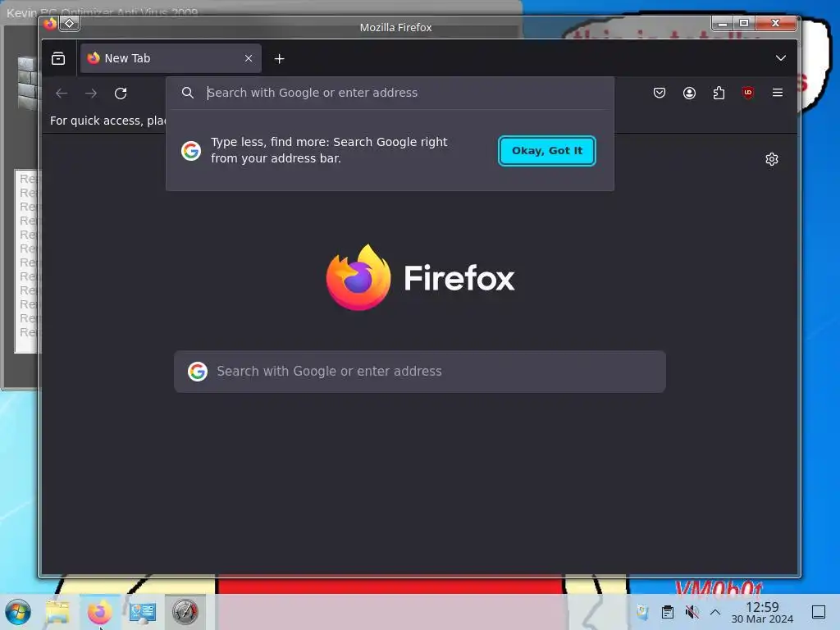840x630 pixels.
Task: Open a new tab with plus button
Action: 279,59
